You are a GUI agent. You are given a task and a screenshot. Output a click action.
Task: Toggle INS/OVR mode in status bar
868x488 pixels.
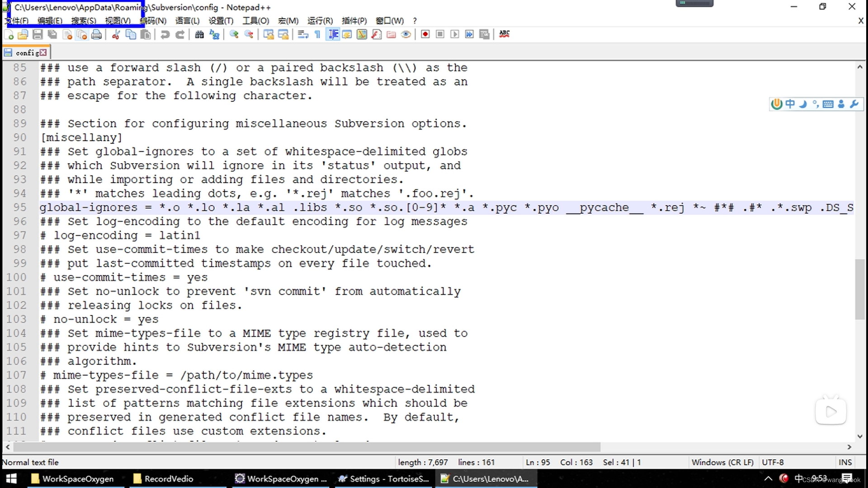(845, 462)
